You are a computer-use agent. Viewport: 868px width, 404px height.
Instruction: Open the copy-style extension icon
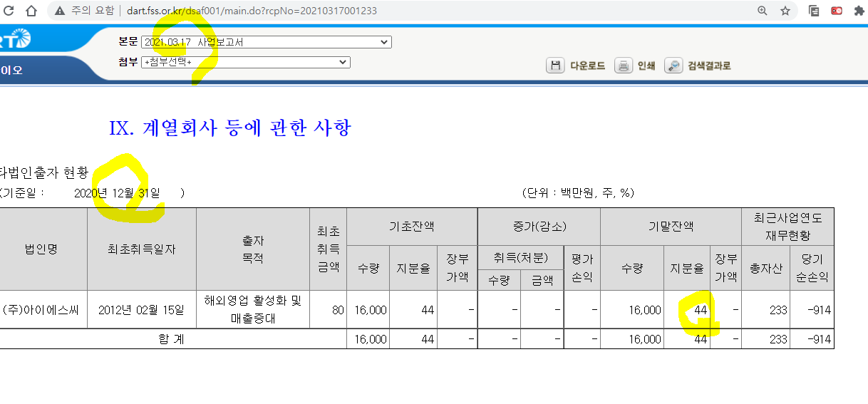814,11
